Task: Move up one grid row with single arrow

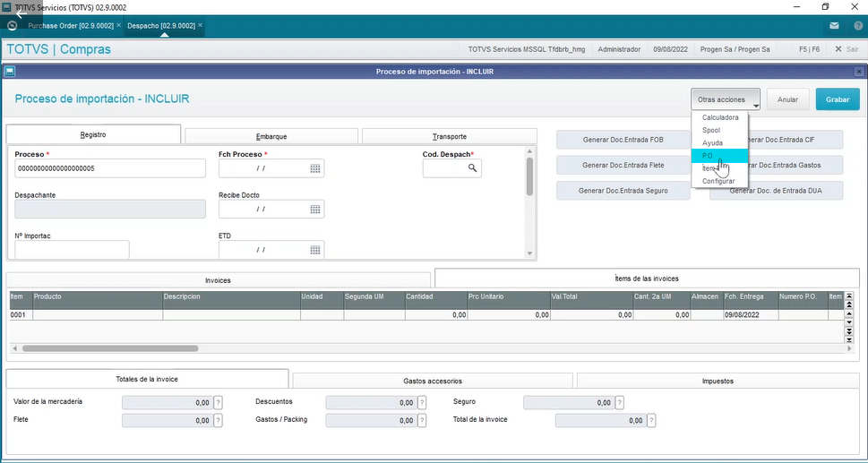Action: [x=849, y=313]
